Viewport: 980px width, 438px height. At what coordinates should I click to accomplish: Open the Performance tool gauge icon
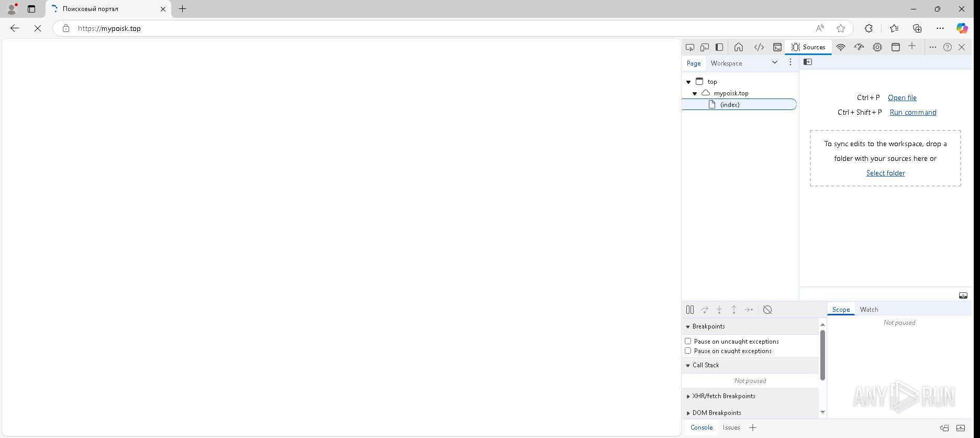tap(859, 47)
